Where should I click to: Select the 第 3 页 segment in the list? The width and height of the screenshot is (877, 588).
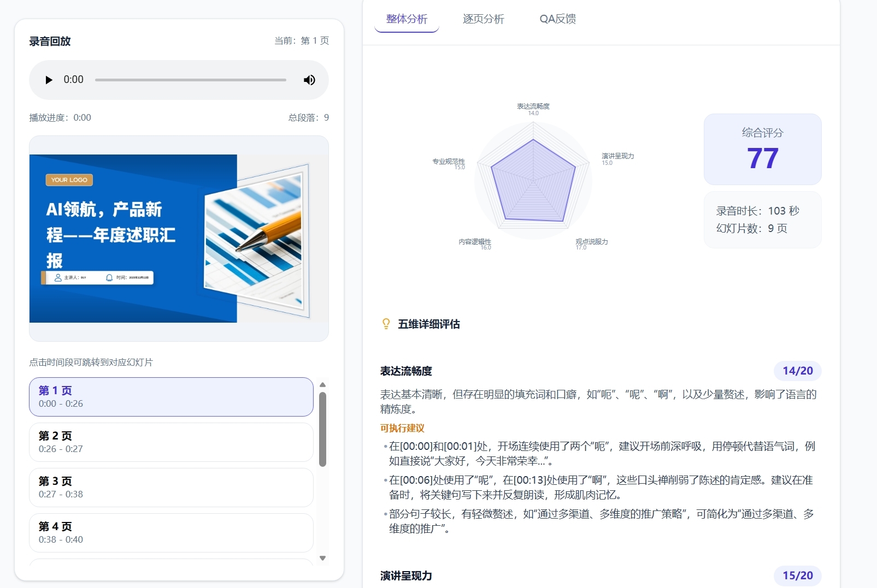(171, 488)
